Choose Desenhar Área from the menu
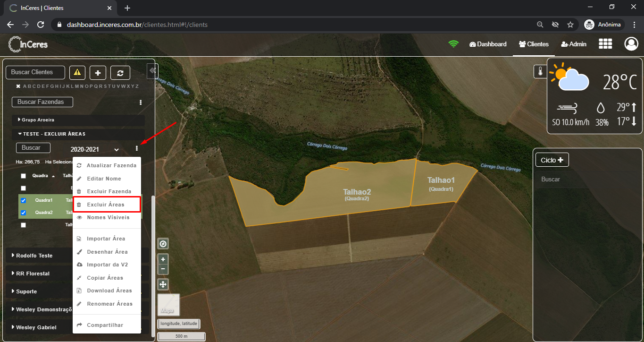Viewport: 644px width, 342px height. (x=107, y=252)
